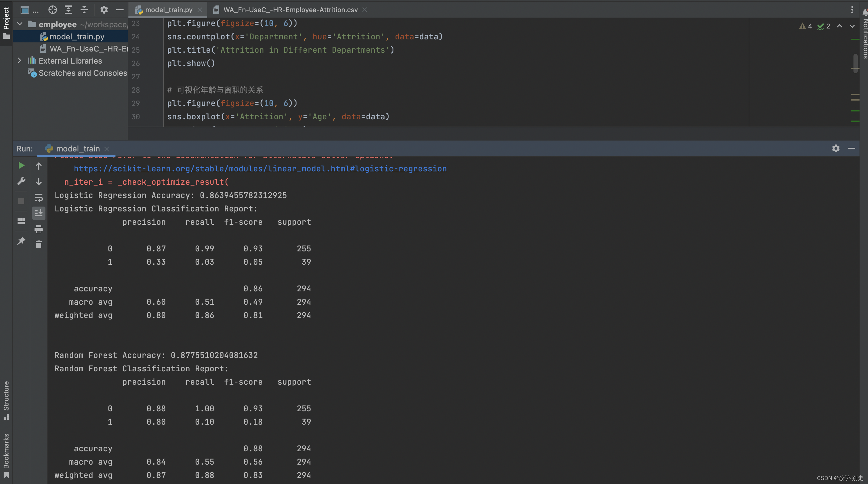Toggle scroll to end in console

pyautogui.click(x=39, y=213)
